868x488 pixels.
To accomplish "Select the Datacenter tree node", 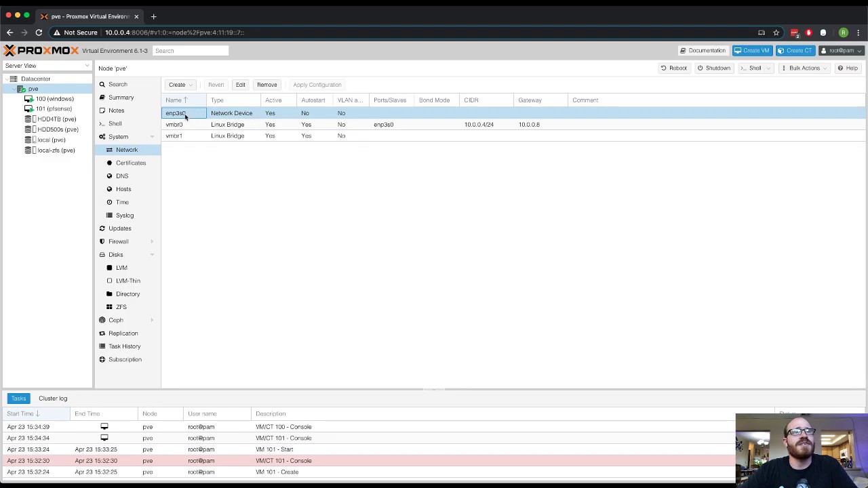I will [x=35, y=79].
